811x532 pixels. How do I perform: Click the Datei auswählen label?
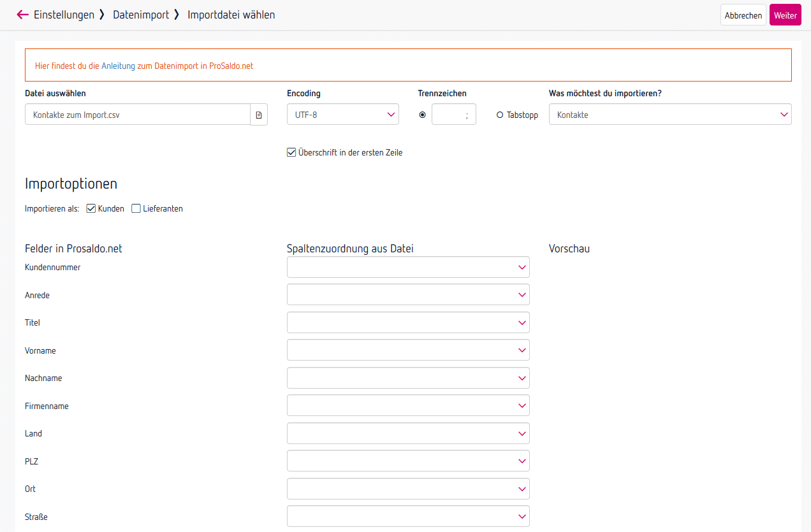[x=55, y=93]
